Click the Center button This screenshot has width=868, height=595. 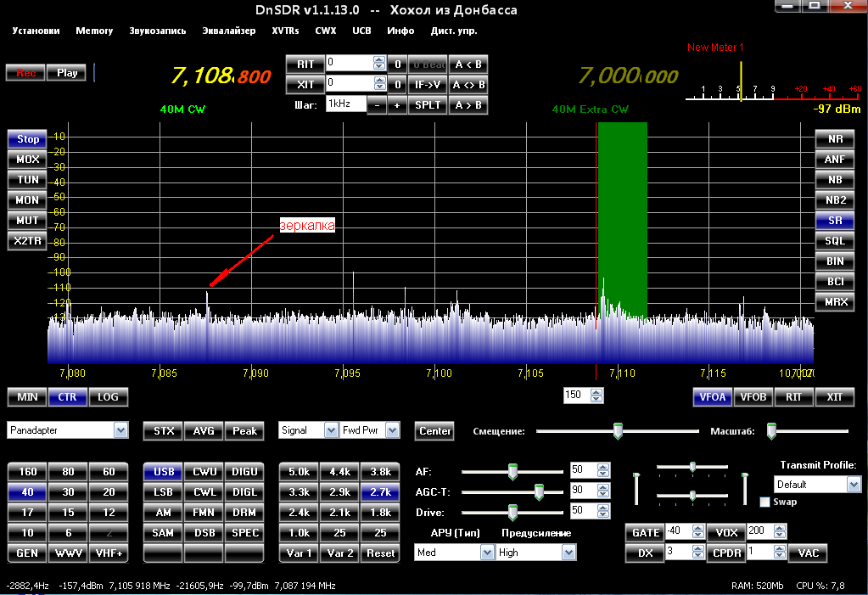pyautogui.click(x=435, y=431)
